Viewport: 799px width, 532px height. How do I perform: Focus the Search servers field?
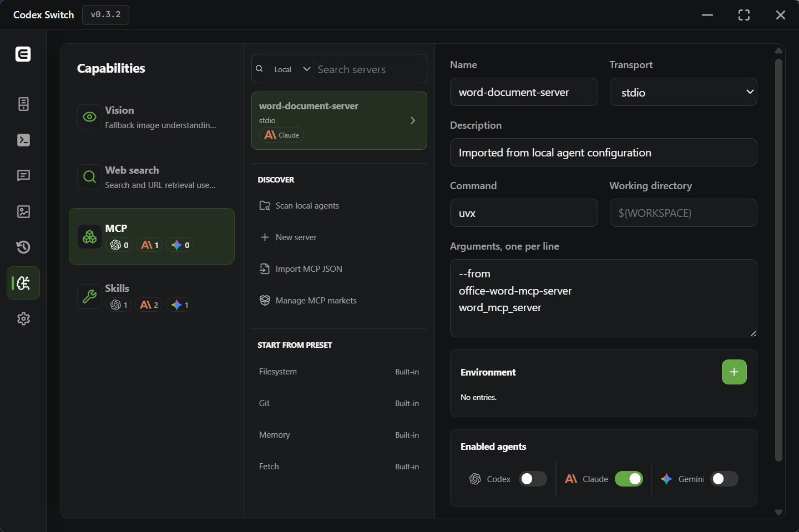pyautogui.click(x=369, y=69)
